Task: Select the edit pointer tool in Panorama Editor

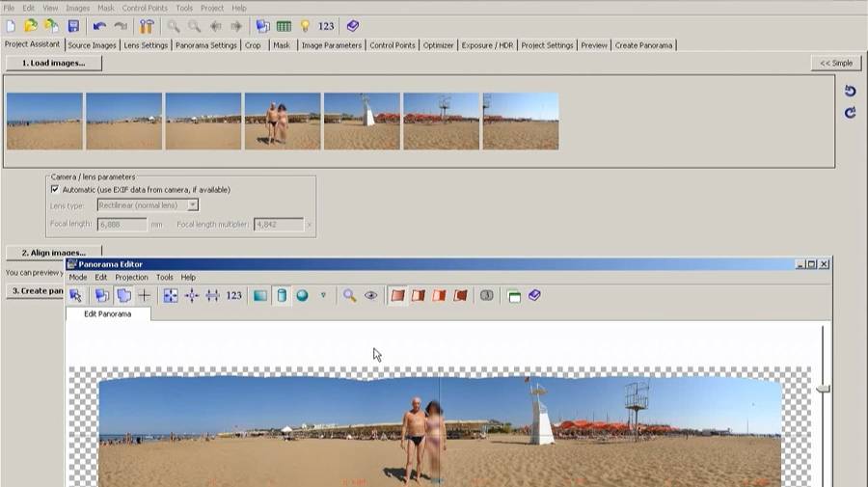Action: (76, 295)
